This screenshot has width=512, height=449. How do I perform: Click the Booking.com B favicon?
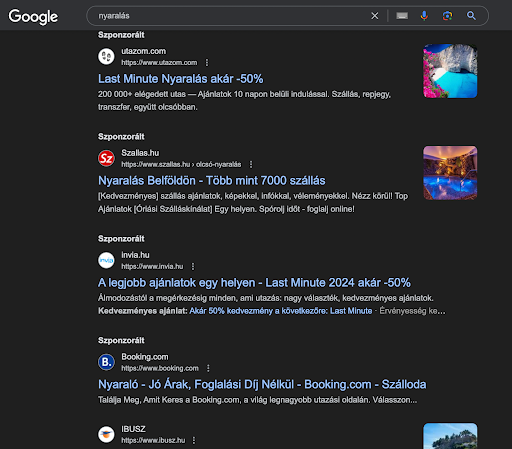106,362
